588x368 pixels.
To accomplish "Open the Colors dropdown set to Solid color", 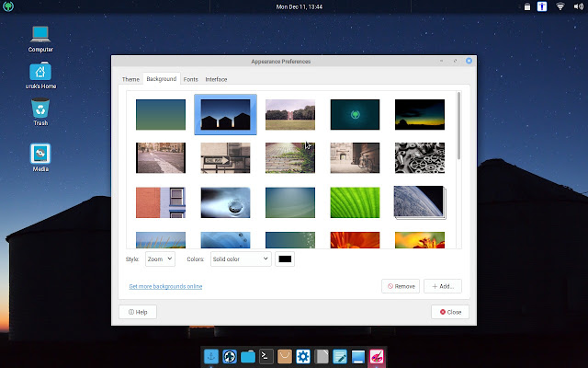I will [x=241, y=259].
